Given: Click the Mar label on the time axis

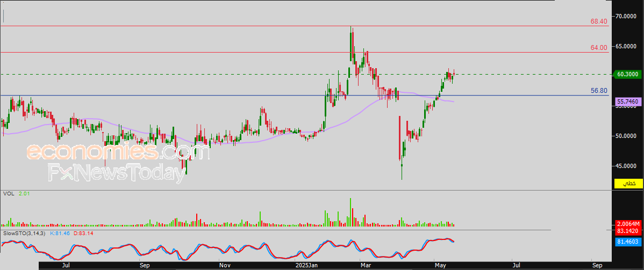Looking at the screenshot, I should coord(365,266).
